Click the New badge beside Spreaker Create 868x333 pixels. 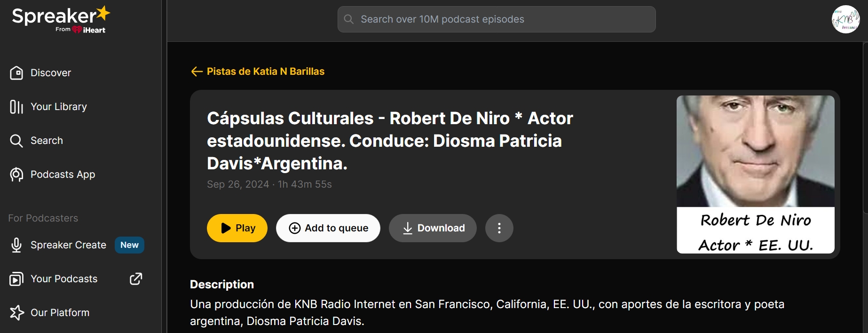[129, 245]
